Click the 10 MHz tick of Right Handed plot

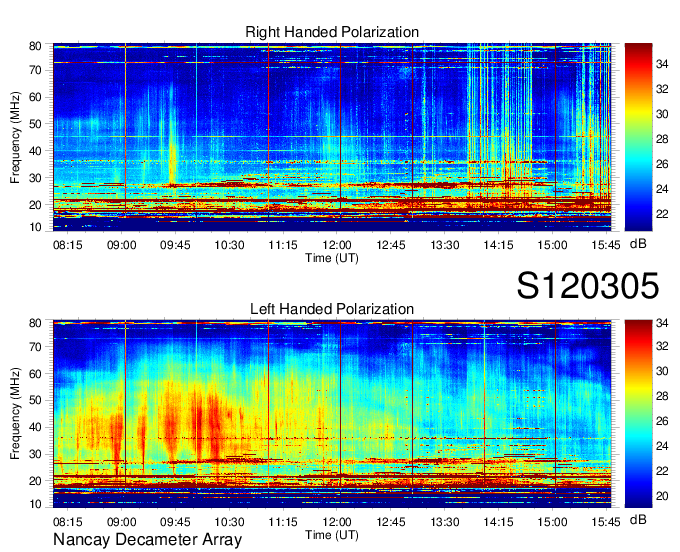click(35, 227)
